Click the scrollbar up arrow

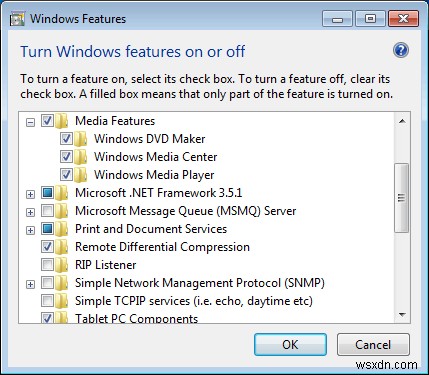(x=402, y=121)
